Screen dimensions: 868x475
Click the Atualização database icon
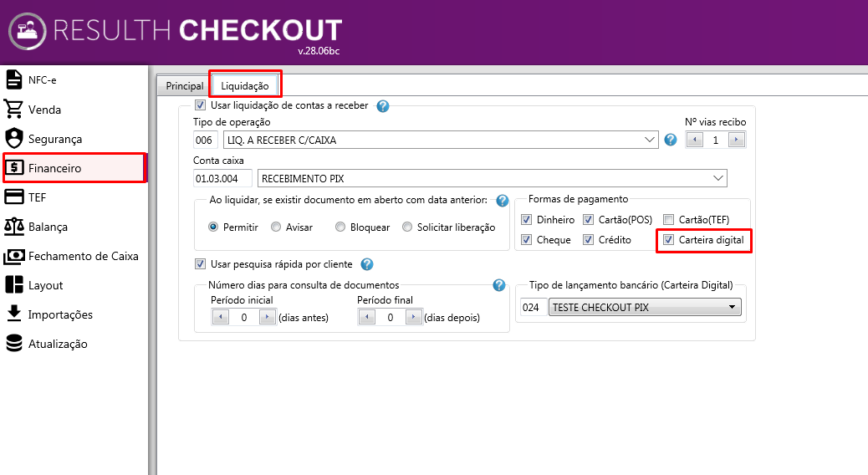(x=14, y=343)
